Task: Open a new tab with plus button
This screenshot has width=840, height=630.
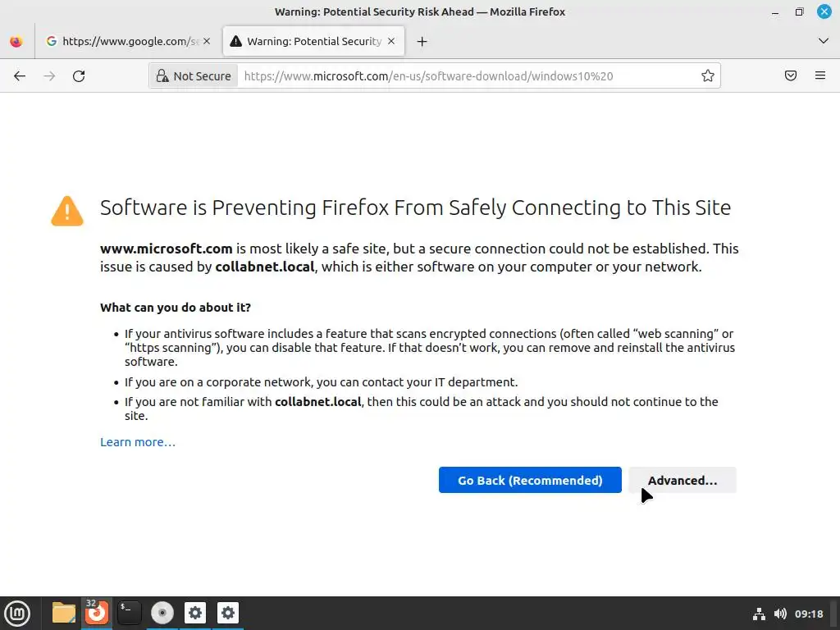Action: [x=422, y=41]
